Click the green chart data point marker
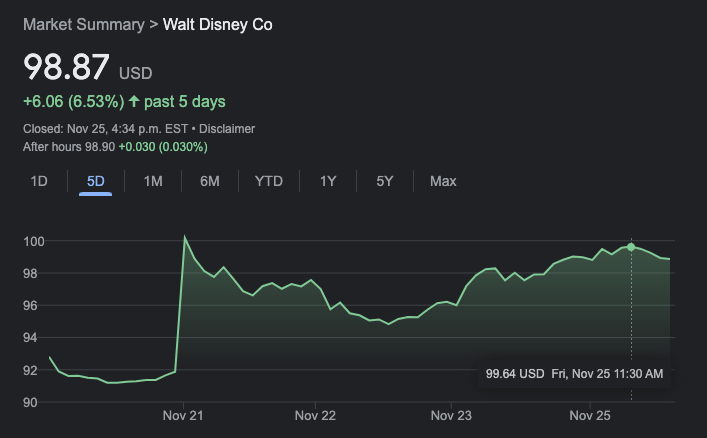The height and width of the screenshot is (438, 707). click(631, 246)
